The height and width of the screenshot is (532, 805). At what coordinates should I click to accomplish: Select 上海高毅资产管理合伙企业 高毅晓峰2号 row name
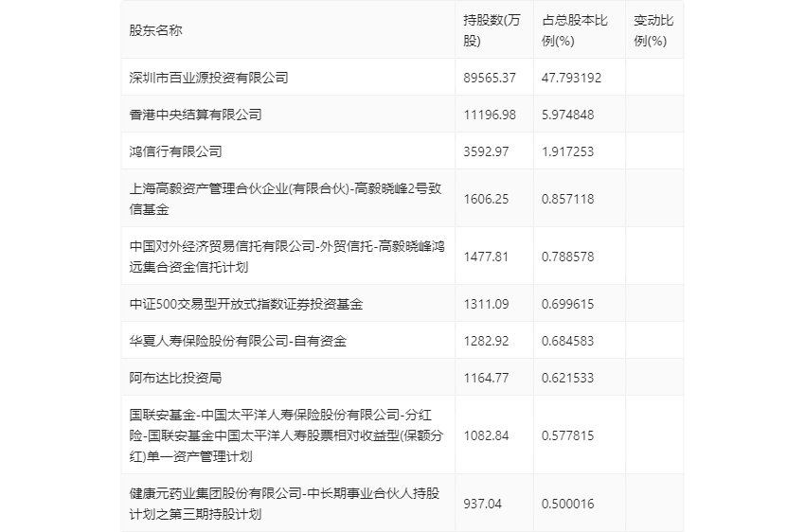click(285, 199)
